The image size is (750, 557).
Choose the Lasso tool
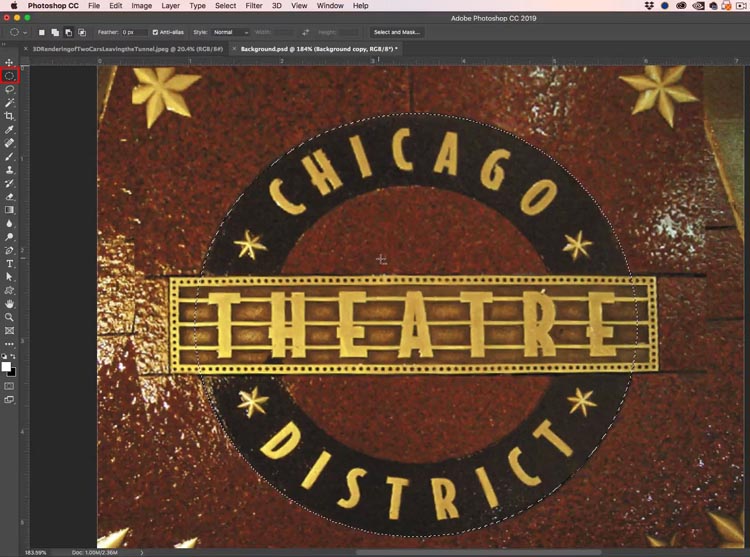(x=10, y=90)
